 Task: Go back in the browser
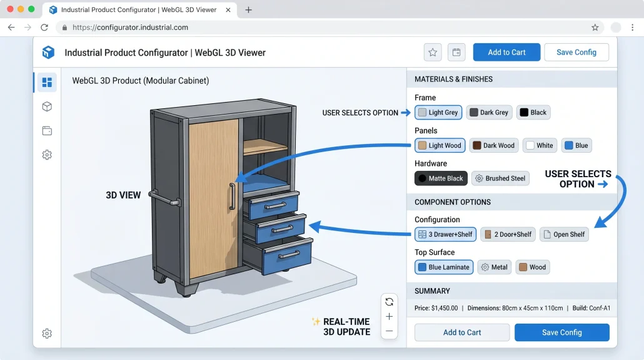[11, 28]
